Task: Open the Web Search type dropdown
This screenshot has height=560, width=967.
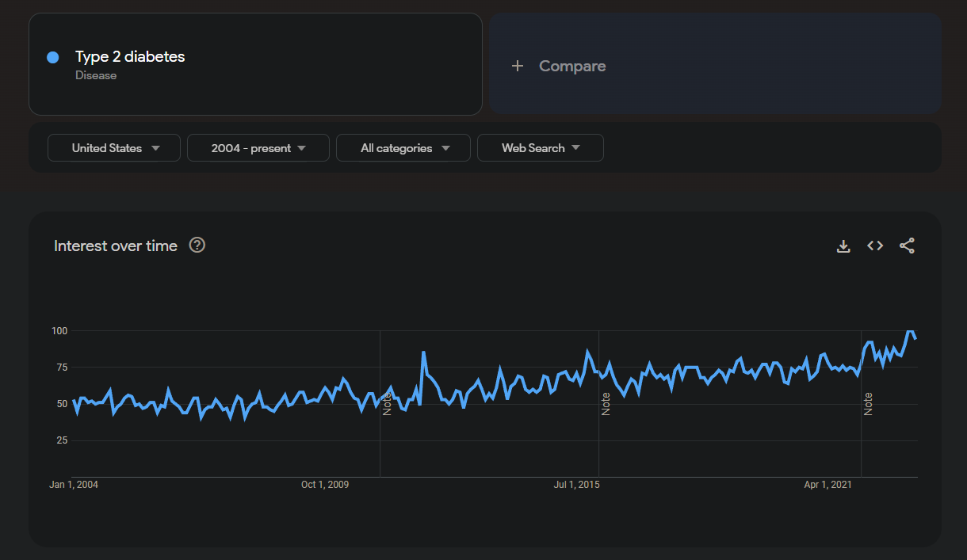Action: [540, 148]
